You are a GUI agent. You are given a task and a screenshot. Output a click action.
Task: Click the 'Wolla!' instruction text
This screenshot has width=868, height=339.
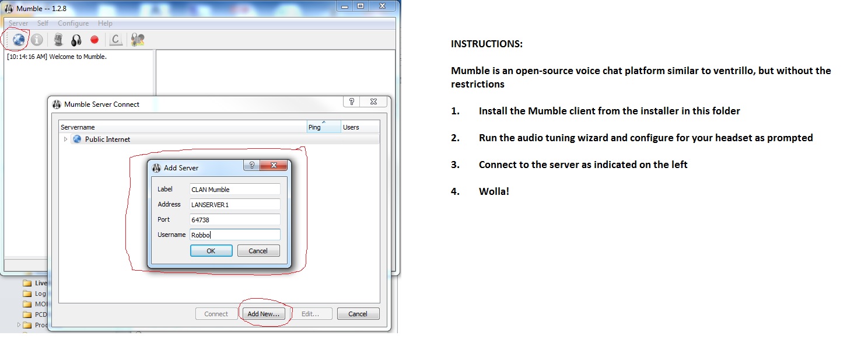click(494, 191)
